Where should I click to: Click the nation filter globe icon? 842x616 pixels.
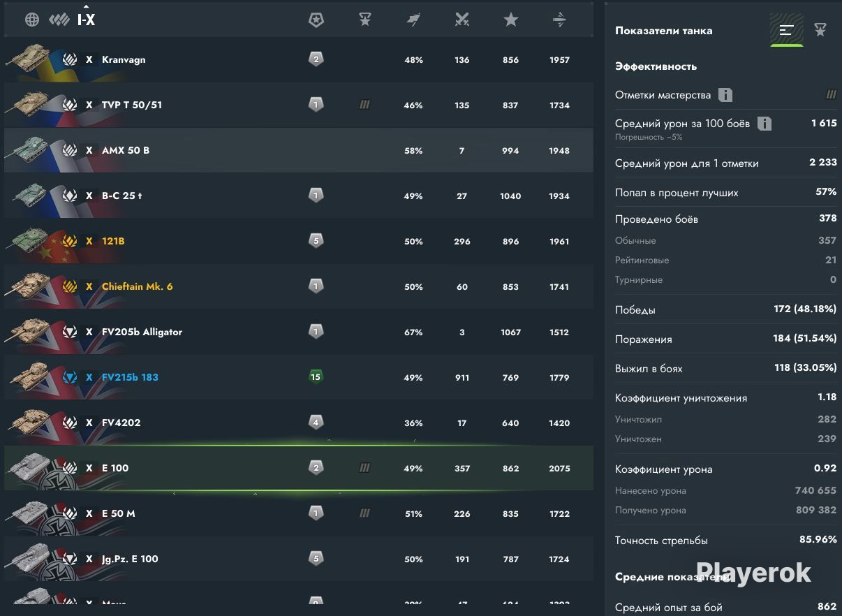pos(32,20)
